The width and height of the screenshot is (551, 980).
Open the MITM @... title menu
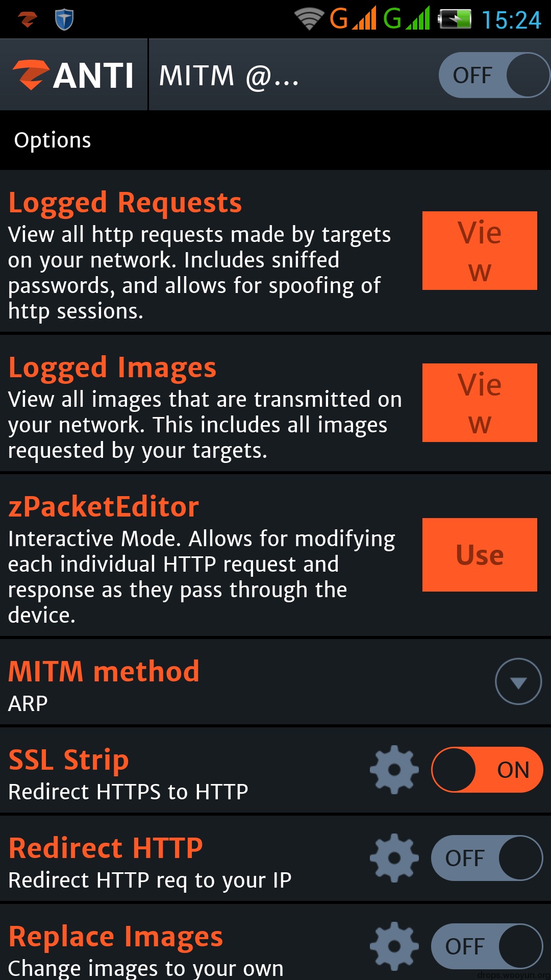229,76
